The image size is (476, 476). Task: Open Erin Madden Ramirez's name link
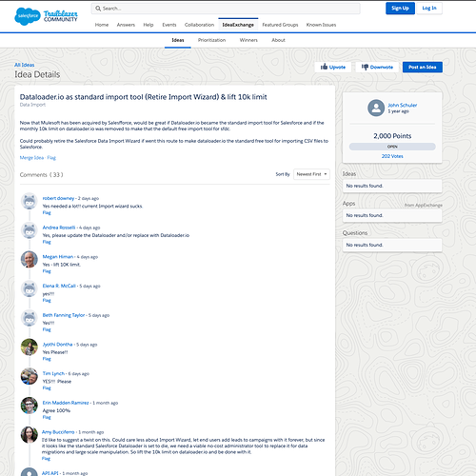coord(66,403)
